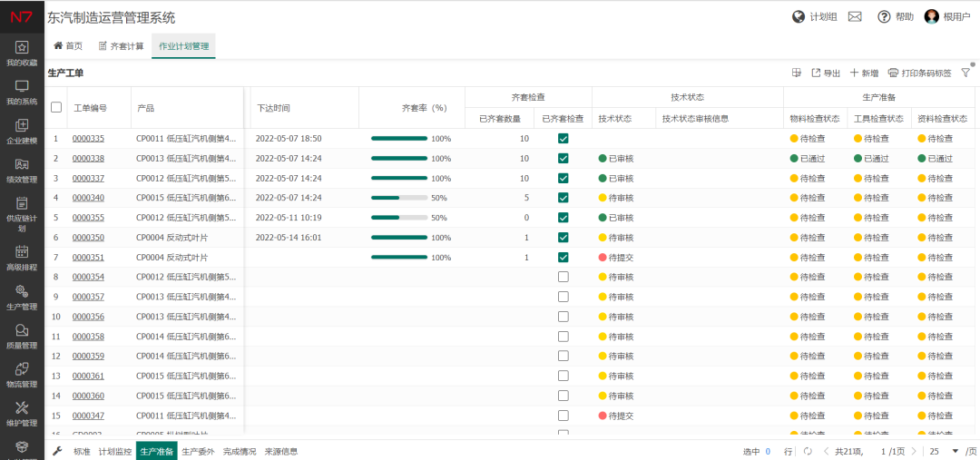Open the filter funnel icon
Viewport: 980px width, 460px height.
pyautogui.click(x=965, y=73)
